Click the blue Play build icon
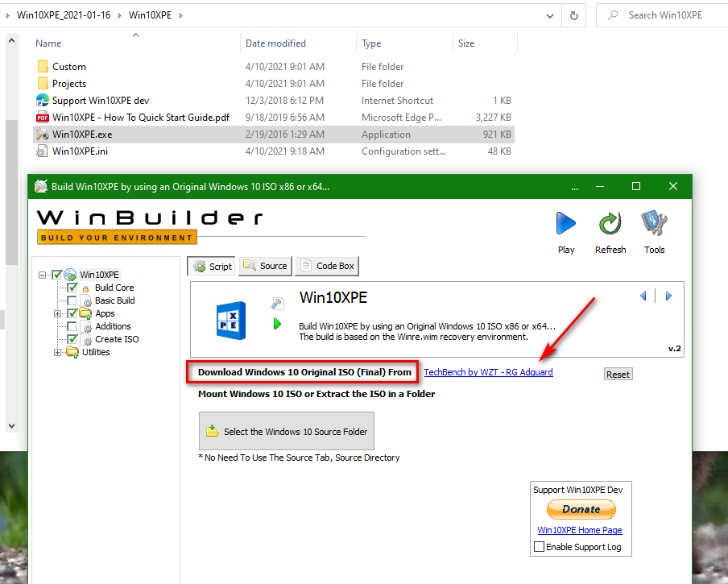 566,224
